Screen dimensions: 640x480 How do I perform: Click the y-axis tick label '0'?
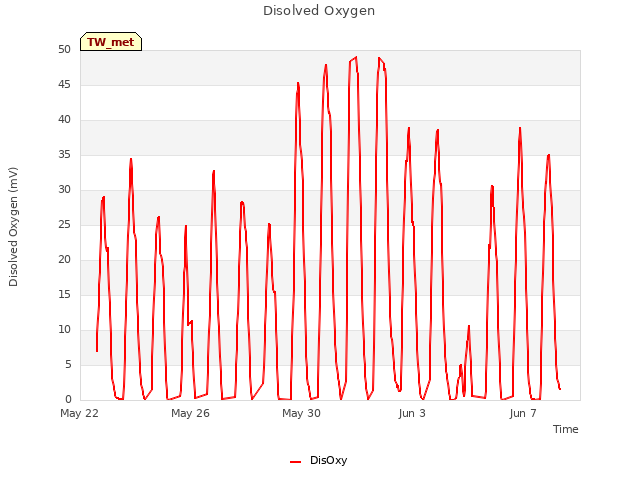point(68,400)
